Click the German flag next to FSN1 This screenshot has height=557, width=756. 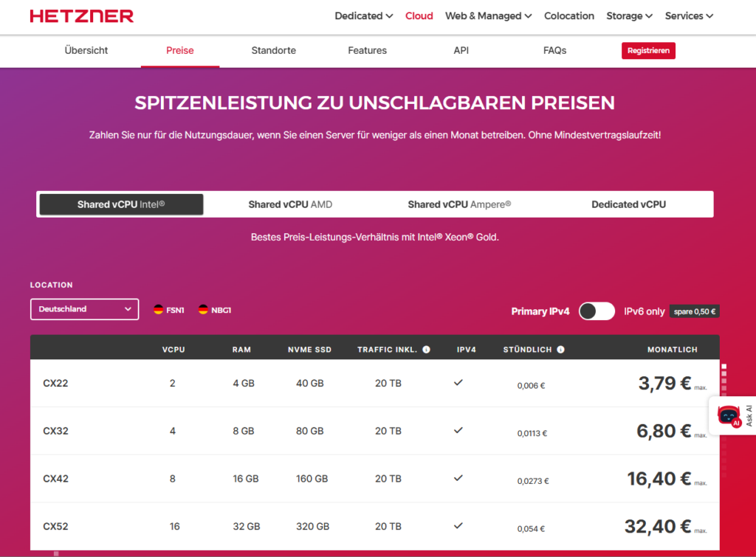click(158, 310)
